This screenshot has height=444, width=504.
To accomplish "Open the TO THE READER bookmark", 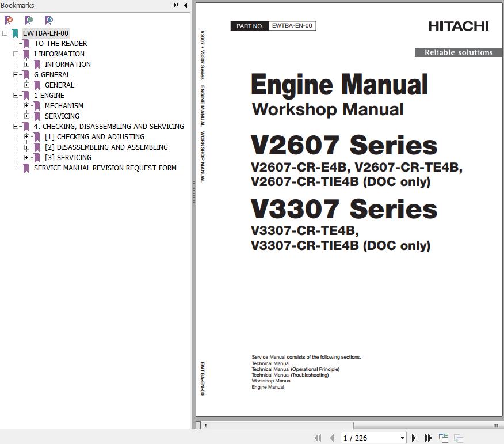I will (x=60, y=43).
